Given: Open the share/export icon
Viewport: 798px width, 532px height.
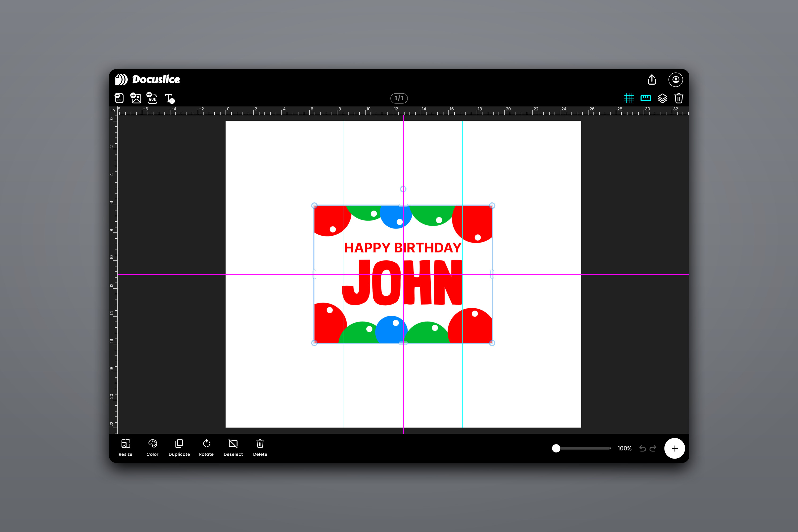Looking at the screenshot, I should click(652, 80).
